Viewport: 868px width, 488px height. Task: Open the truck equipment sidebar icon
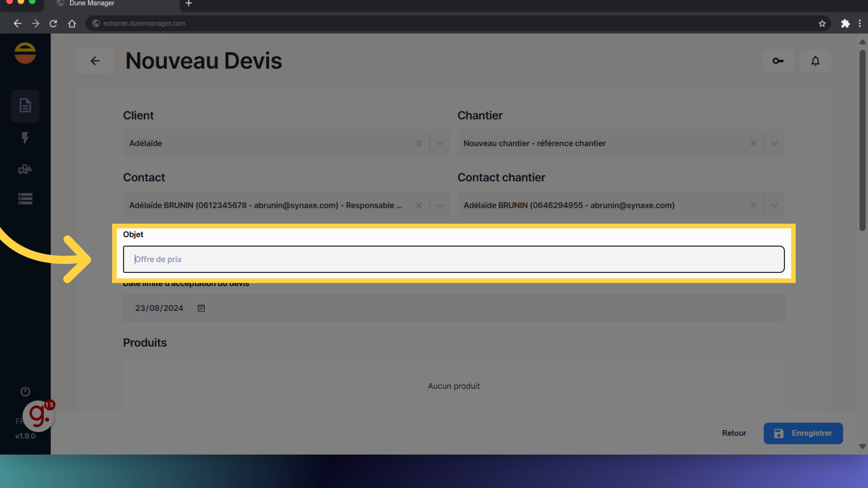(x=25, y=169)
